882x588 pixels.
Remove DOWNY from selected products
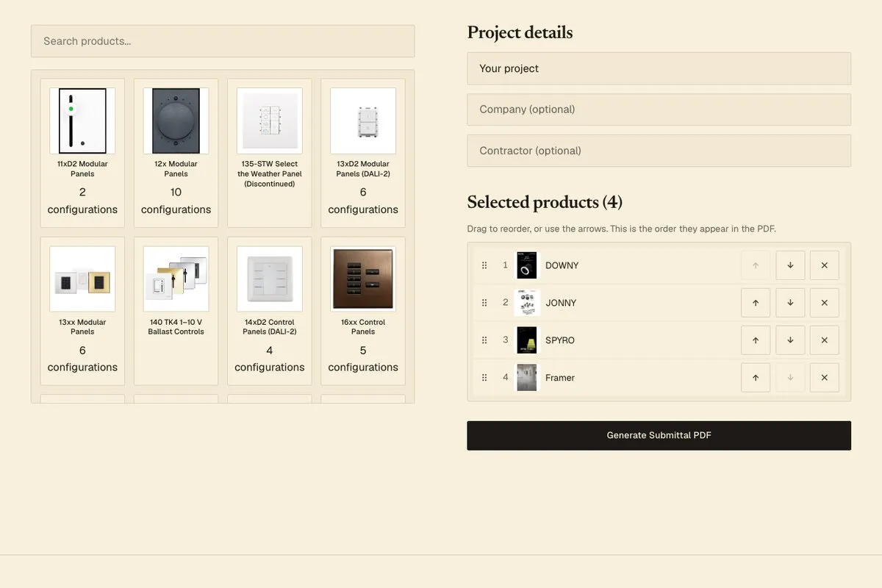coord(824,265)
